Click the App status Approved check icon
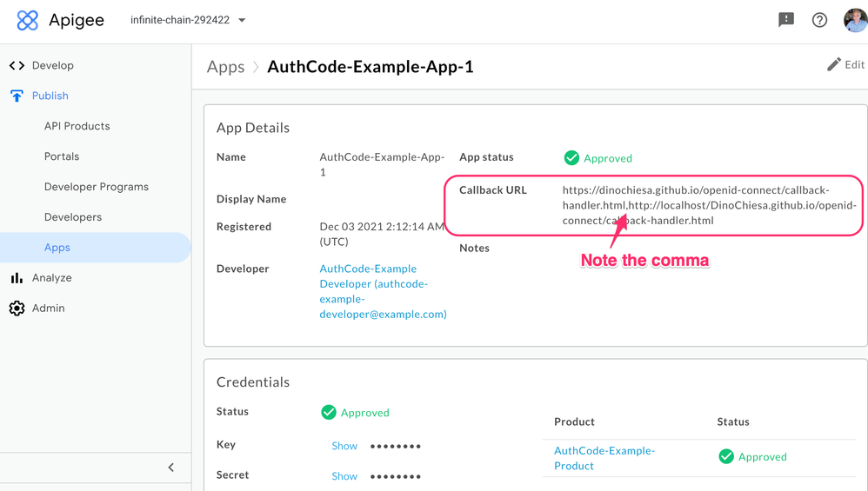 click(x=571, y=158)
